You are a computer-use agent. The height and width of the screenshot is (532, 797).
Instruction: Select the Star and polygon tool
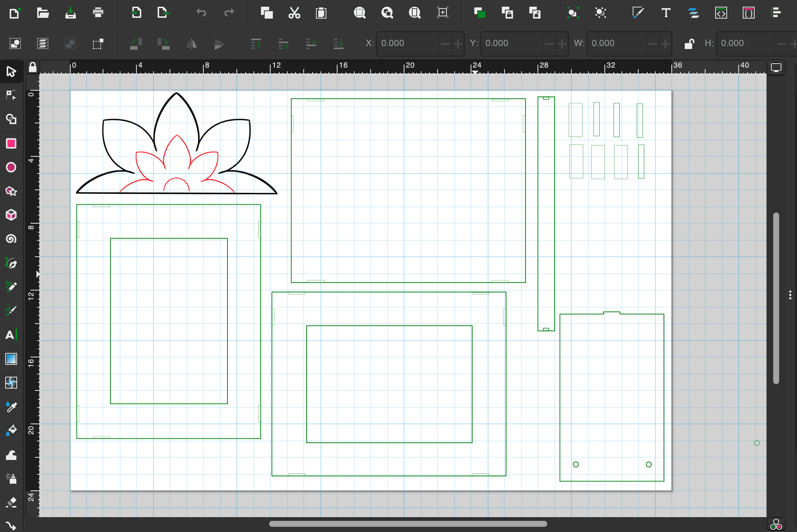(x=11, y=191)
